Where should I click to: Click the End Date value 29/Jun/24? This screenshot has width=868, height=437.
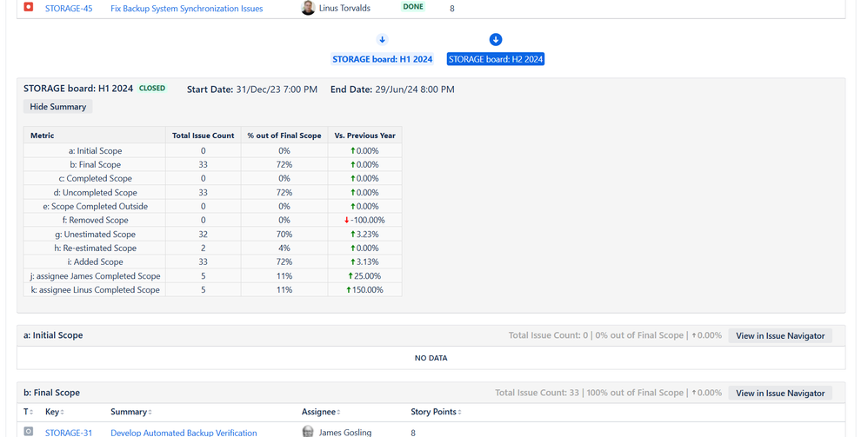click(415, 89)
